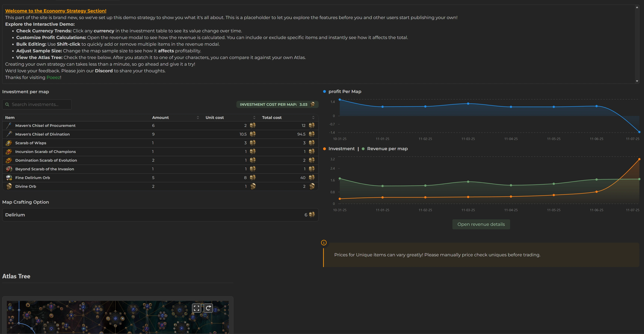Screen dimensions: 644x334
Task: Reset the Atlas Tree view
Action: [208, 308]
